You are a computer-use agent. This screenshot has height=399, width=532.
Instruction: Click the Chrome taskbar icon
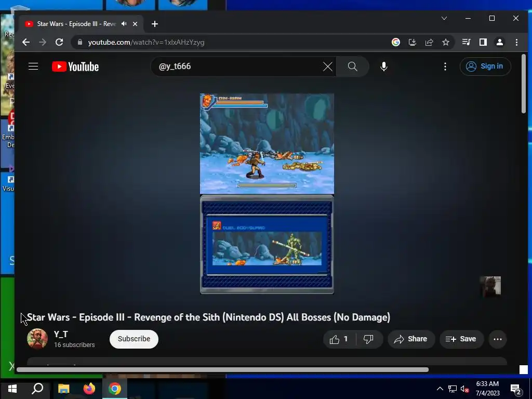coord(115,389)
